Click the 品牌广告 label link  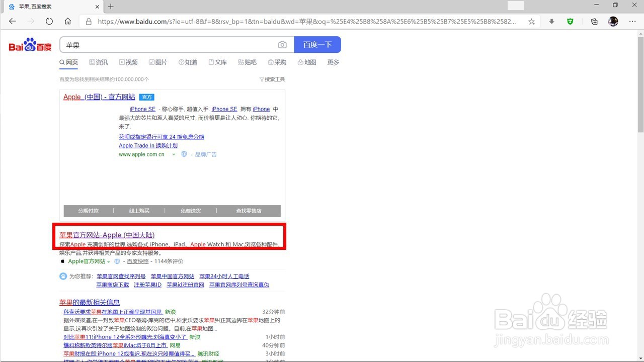[206, 154]
